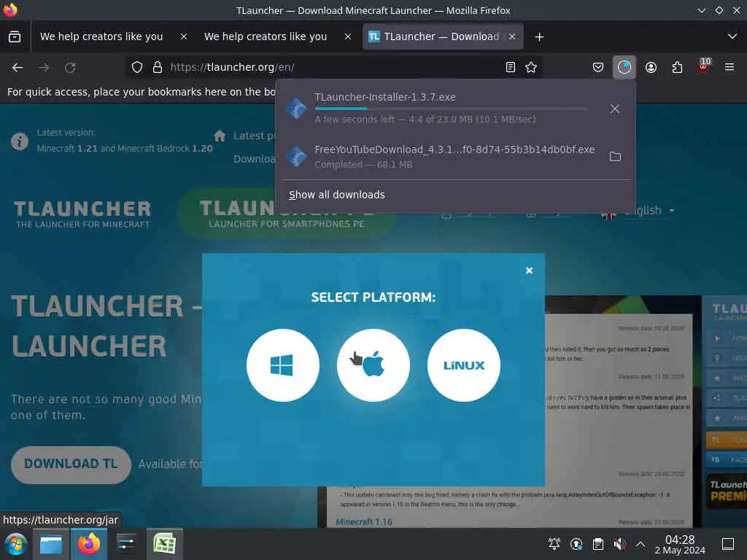Cancel the TLauncher-Installer download

[x=614, y=109]
